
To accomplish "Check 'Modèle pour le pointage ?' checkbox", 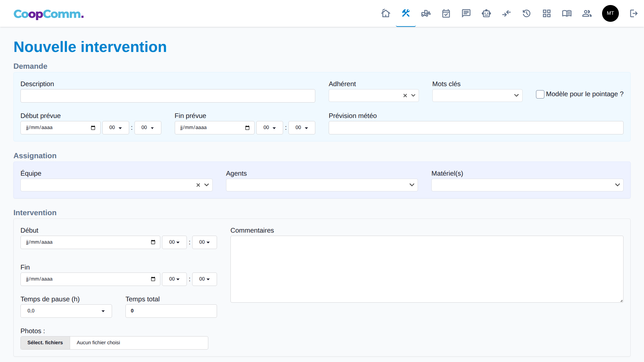I will [540, 95].
